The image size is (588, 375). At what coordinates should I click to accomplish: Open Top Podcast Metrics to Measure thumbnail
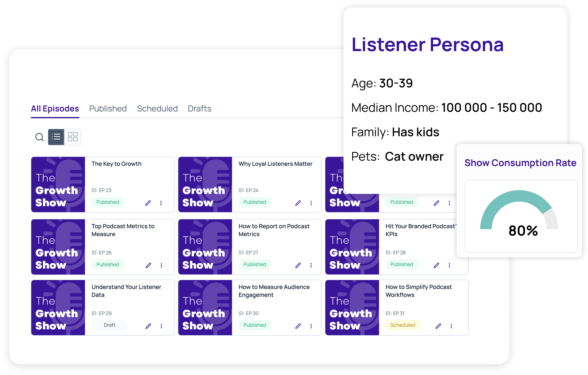[58, 247]
